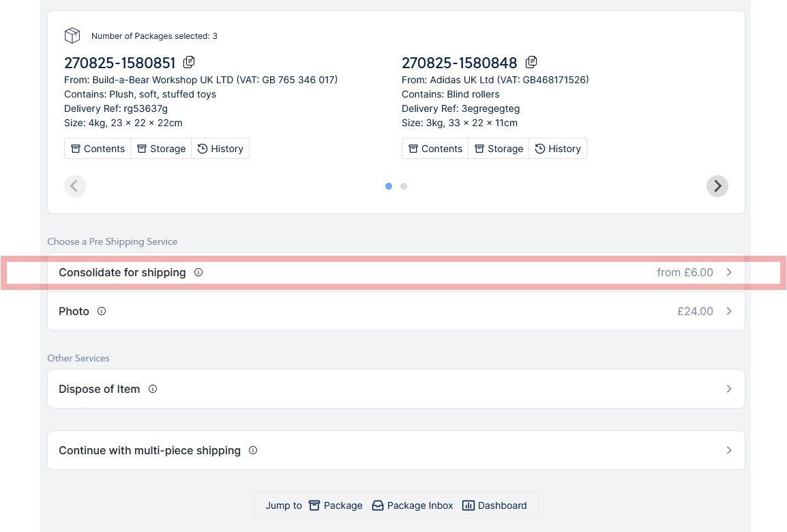Click info icon beside Consolidate for shipping
This screenshot has height=532, width=787.
point(198,272)
